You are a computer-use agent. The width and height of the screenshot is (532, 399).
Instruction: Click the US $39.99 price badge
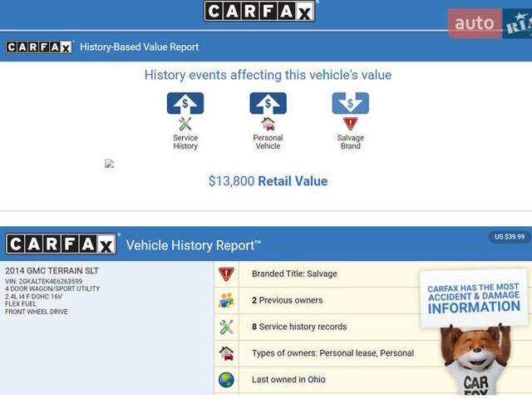510,237
